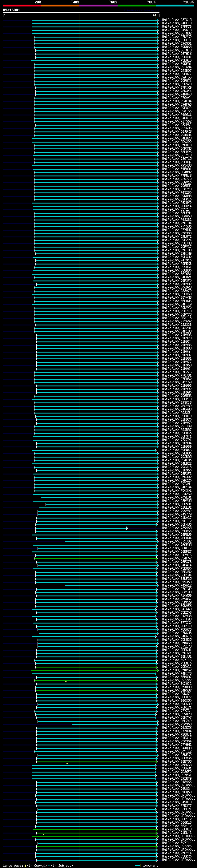Image resolution: width=197 pixels, height=868 pixels.
Task: Click hit UniRef100_B3GLJ1
Action: click(177, 40)
